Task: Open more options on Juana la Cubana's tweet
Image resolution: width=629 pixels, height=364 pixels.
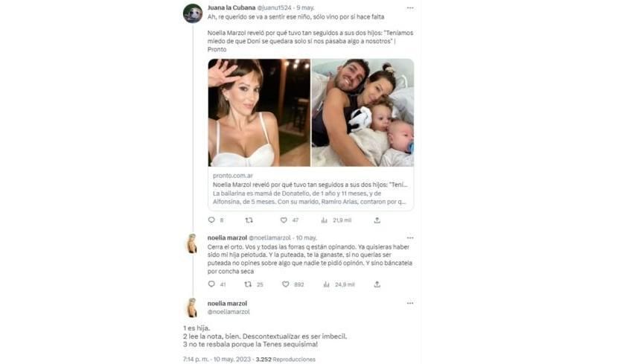Action: [409, 8]
